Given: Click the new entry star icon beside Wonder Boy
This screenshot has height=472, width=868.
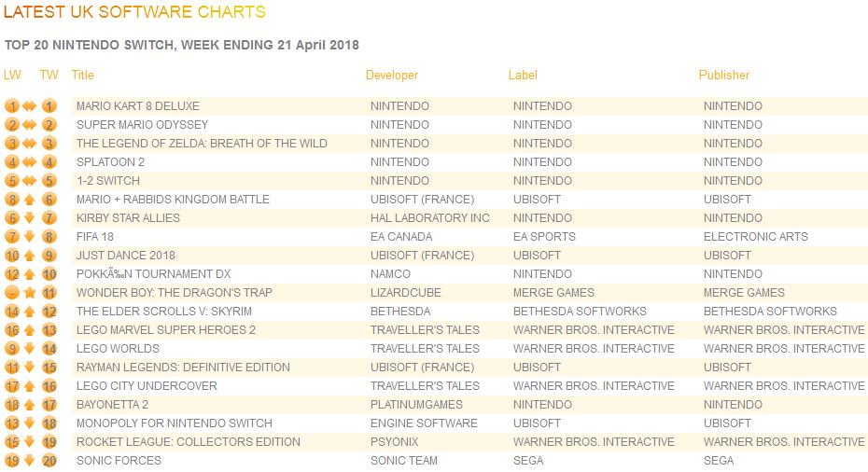Looking at the screenshot, I should [x=30, y=293].
